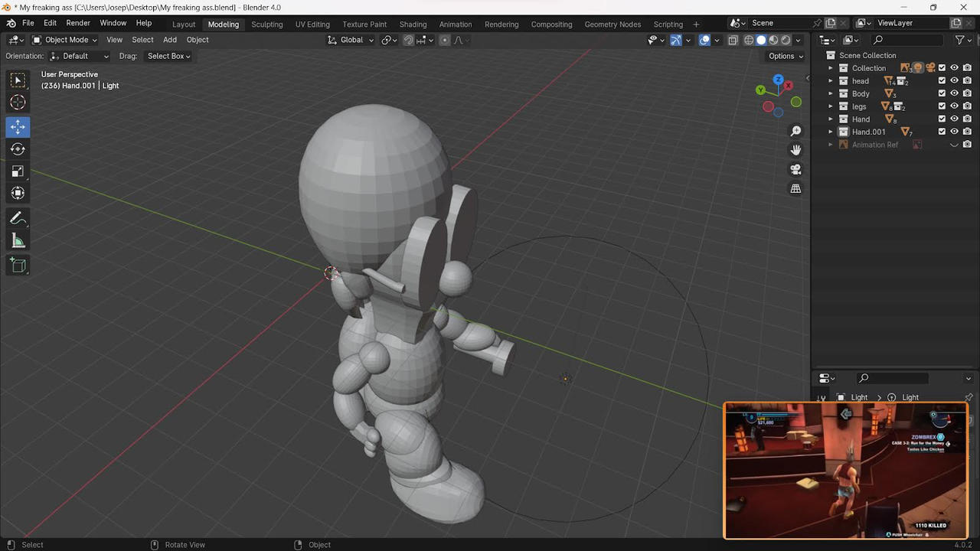Open the viewport shading options dropdown
The image size is (980, 551).
799,40
